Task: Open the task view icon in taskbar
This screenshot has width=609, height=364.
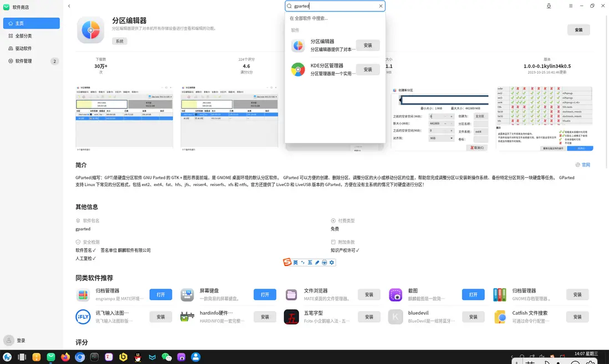Action: coord(22,357)
